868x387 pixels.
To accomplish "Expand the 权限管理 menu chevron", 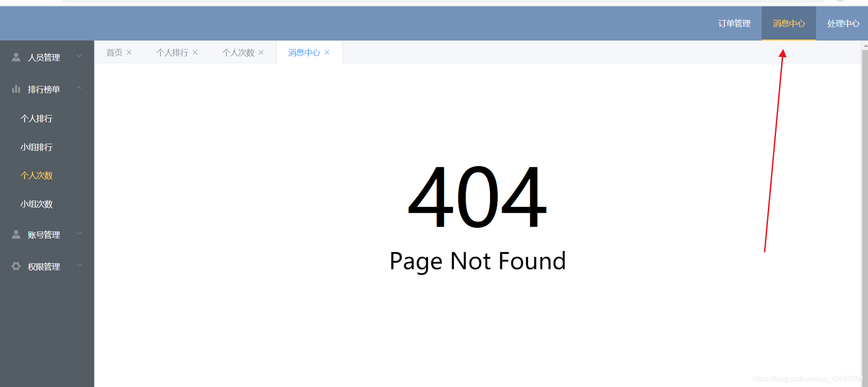I will (79, 266).
